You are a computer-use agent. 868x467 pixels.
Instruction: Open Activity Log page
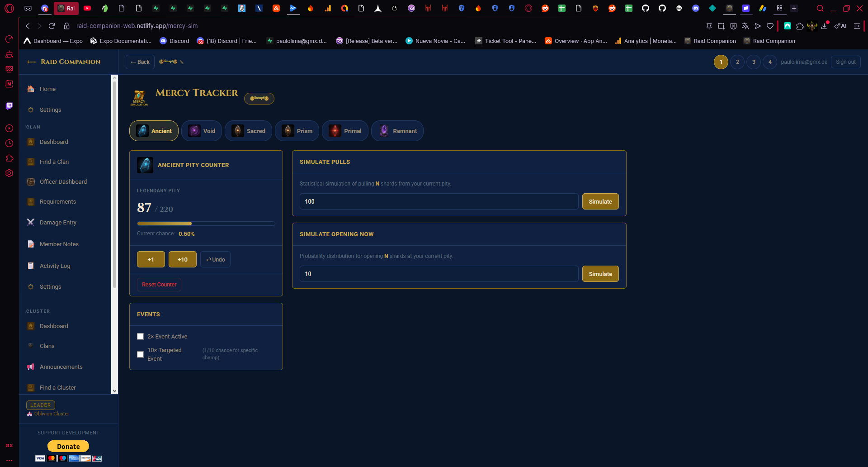pyautogui.click(x=55, y=266)
